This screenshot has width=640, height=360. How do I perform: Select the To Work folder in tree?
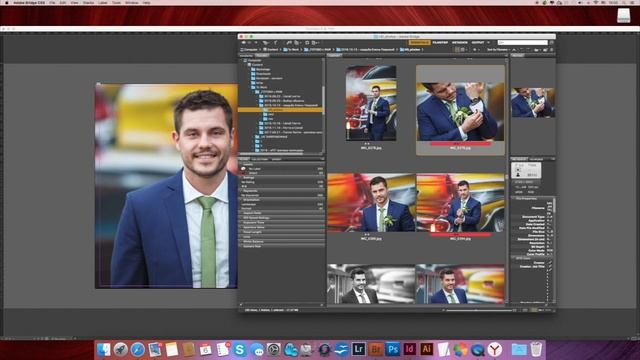(x=261, y=87)
